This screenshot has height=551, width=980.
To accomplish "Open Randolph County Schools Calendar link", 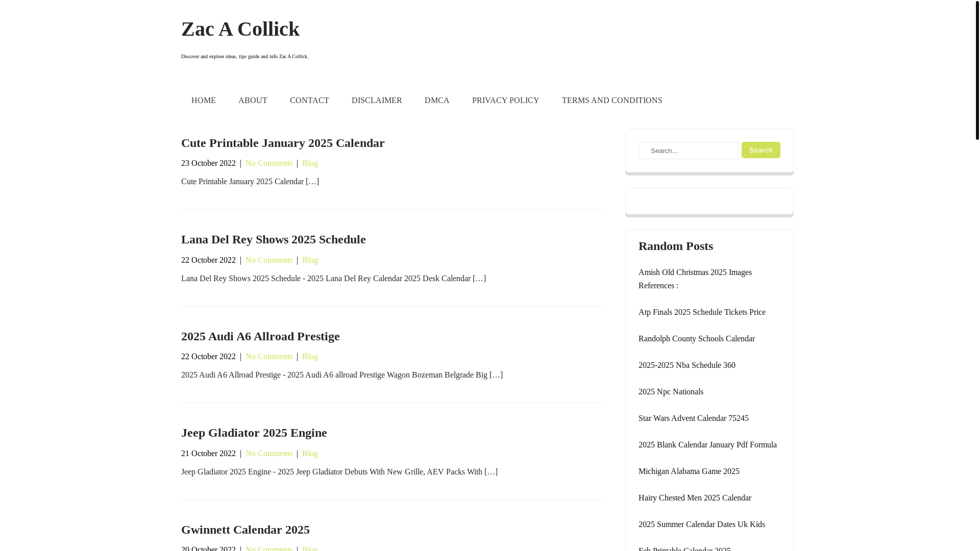I will 697,339.
